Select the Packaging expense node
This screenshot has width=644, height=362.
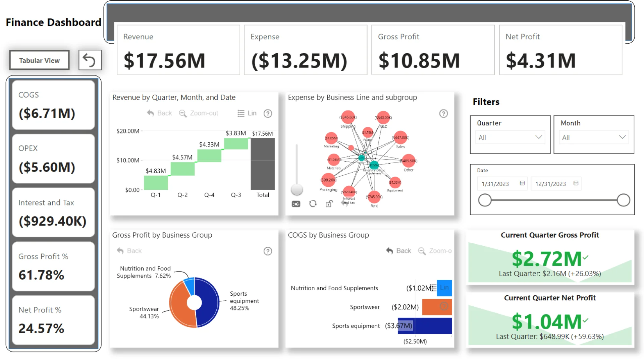[x=328, y=180]
